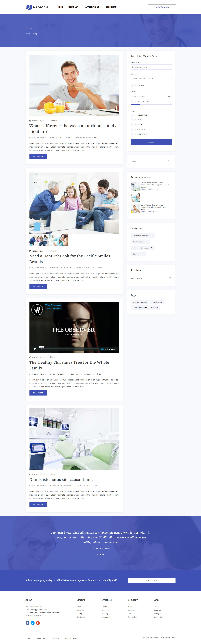The width and height of the screenshot is (201, 644).
Task: Click heart like icon on nutritionist post
Action: tap(95, 138)
